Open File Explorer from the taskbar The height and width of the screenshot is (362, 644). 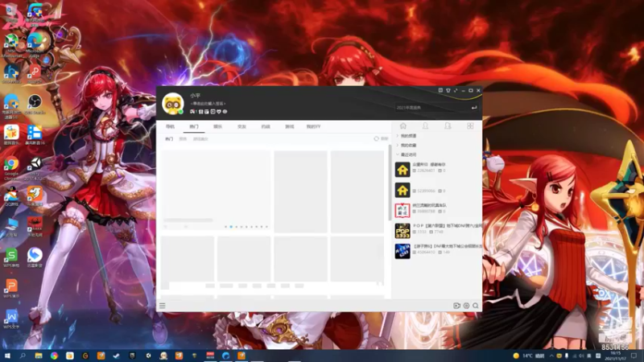(x=39, y=356)
